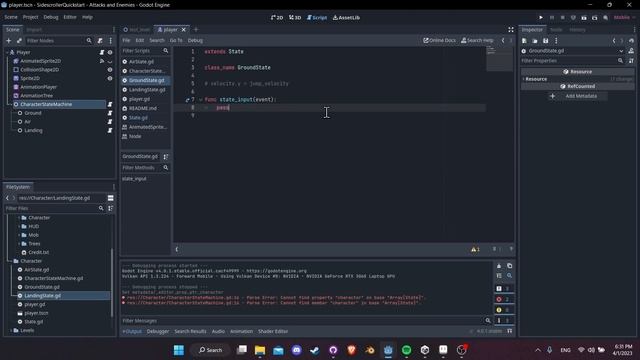640x360 pixels.
Task: Load a resource in Inspector
Action: click(x=535, y=41)
